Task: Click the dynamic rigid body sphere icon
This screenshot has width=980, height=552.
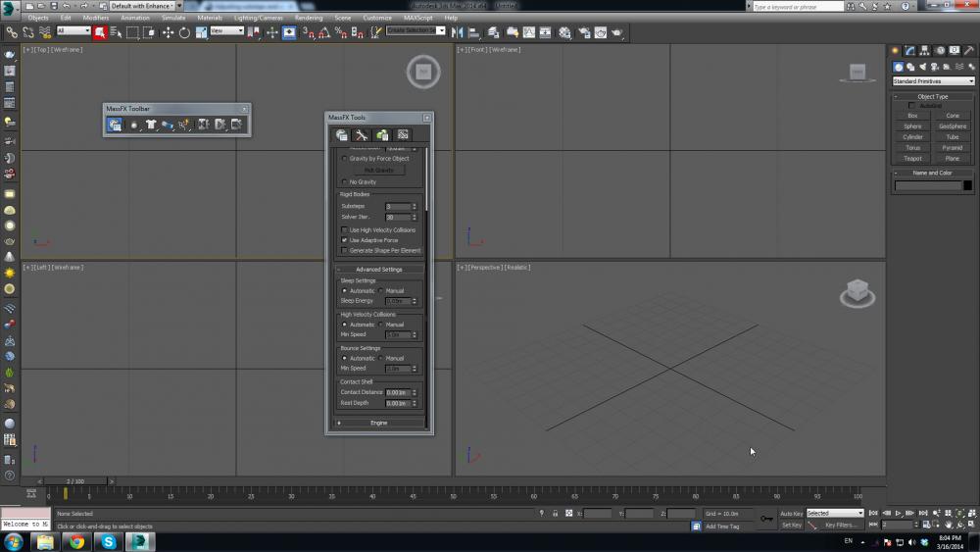Action: (x=133, y=125)
